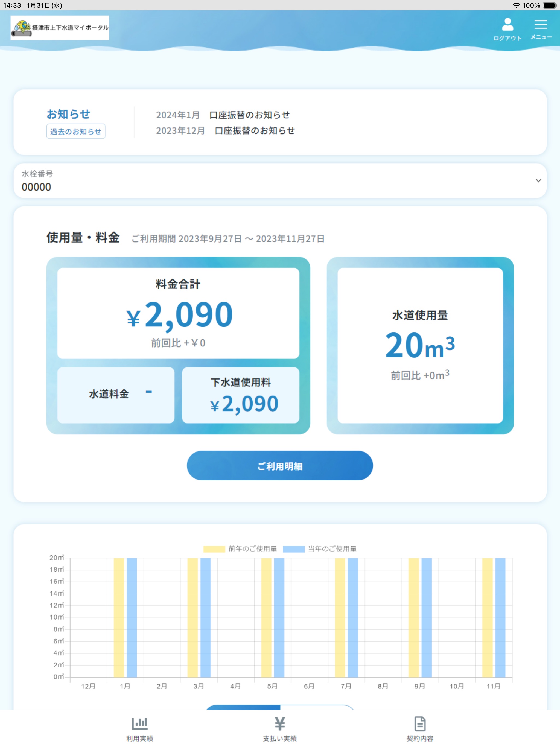Click the 12月 axis label

coord(88,686)
